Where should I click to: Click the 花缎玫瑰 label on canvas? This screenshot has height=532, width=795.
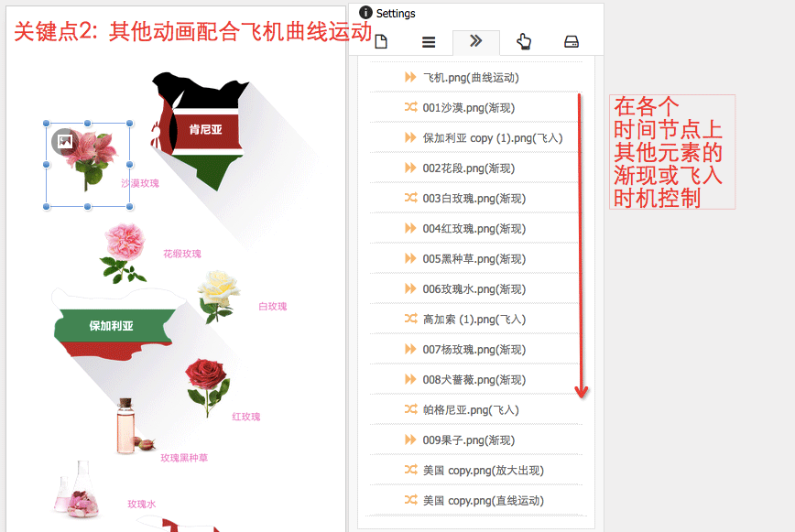(x=182, y=254)
